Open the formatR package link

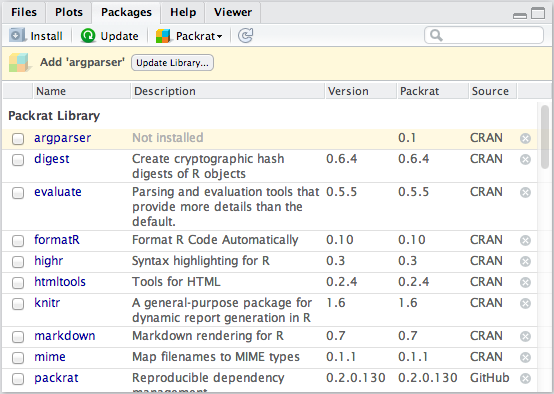pyautogui.click(x=57, y=240)
